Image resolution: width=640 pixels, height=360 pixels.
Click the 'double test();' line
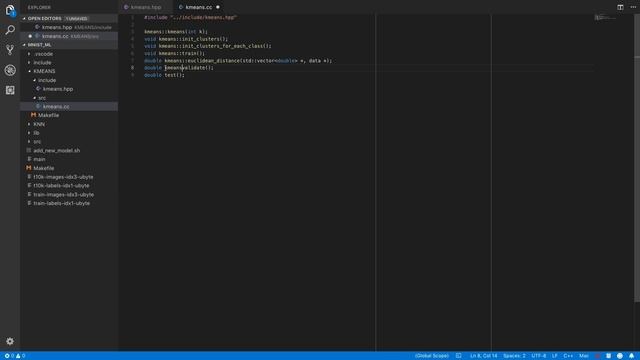(164, 75)
